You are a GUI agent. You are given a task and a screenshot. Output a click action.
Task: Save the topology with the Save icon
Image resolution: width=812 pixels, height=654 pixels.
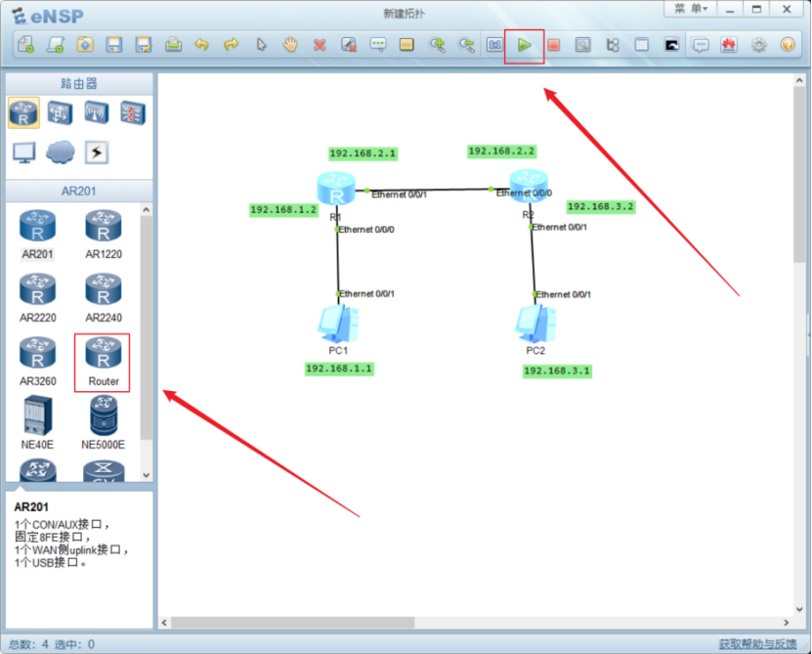114,45
